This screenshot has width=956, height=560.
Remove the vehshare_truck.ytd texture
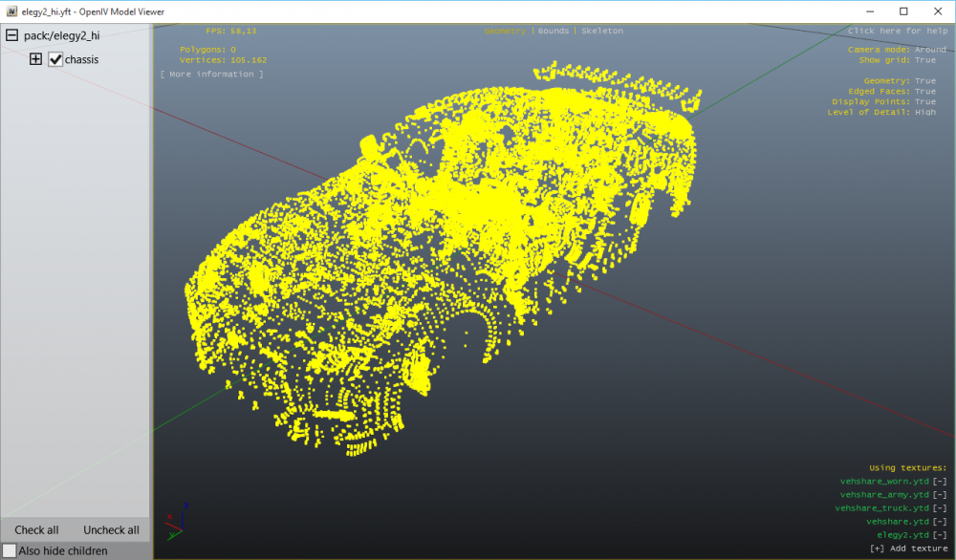pyautogui.click(x=941, y=508)
